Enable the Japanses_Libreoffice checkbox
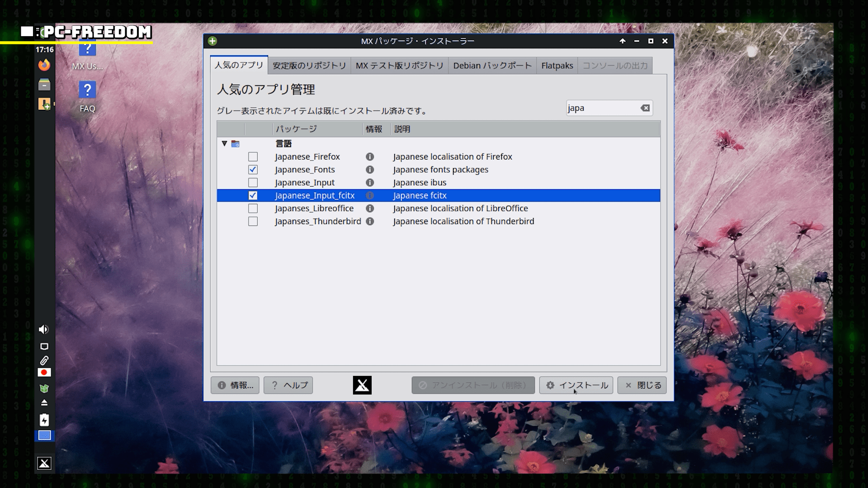This screenshot has width=868, height=488. click(253, 209)
